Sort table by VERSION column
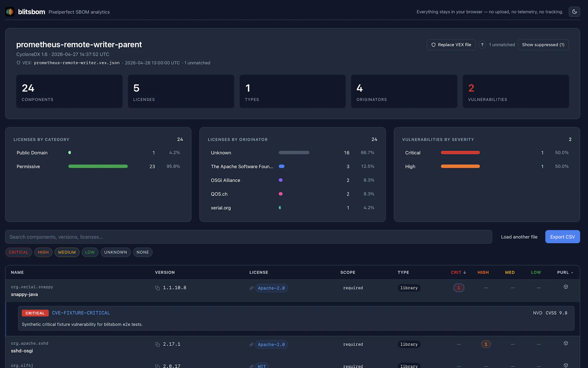Image resolution: width=588 pixels, height=368 pixels. click(165, 272)
